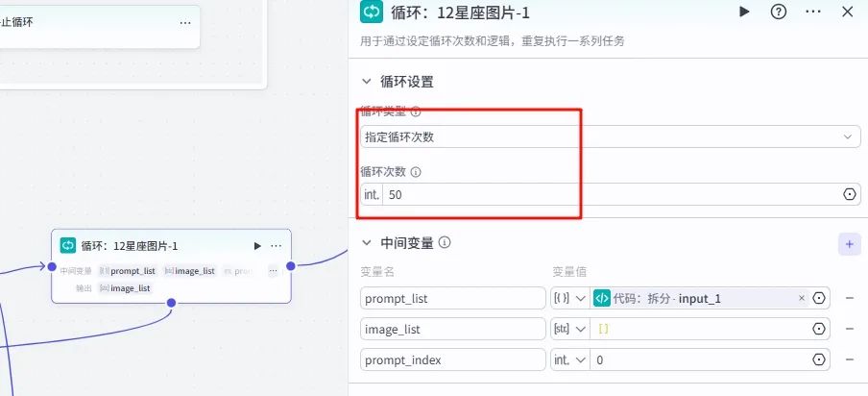
Task: Click the 循环次数 value field
Action: pos(610,194)
